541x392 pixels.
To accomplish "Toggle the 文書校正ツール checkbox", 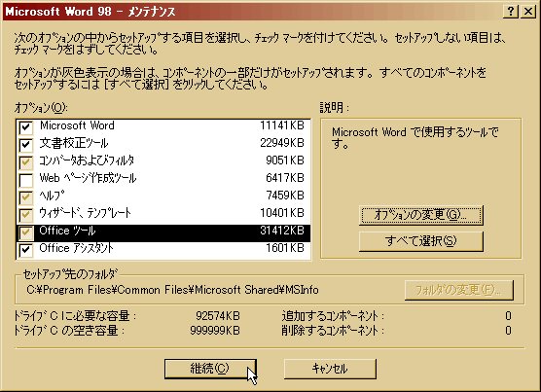I will pyautogui.click(x=26, y=145).
